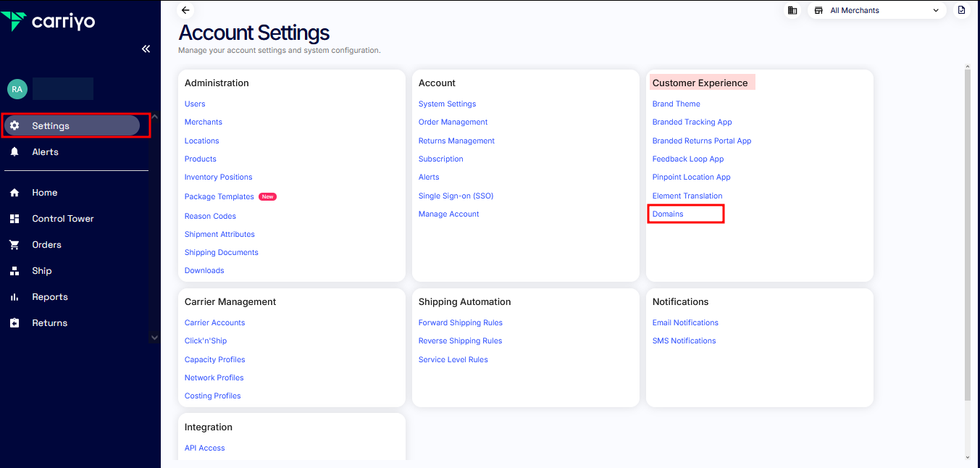Click the sidebar scroll up arrow
The width and height of the screenshot is (980, 468).
(154, 117)
